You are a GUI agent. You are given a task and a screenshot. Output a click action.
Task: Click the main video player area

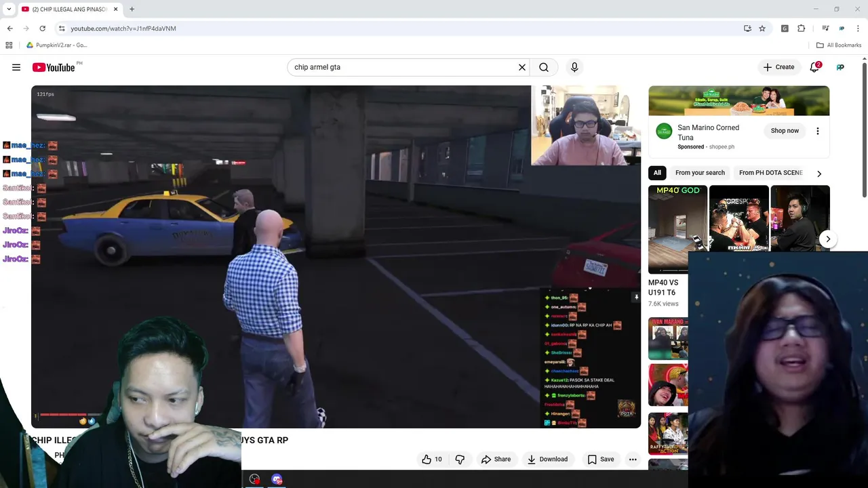336,257
